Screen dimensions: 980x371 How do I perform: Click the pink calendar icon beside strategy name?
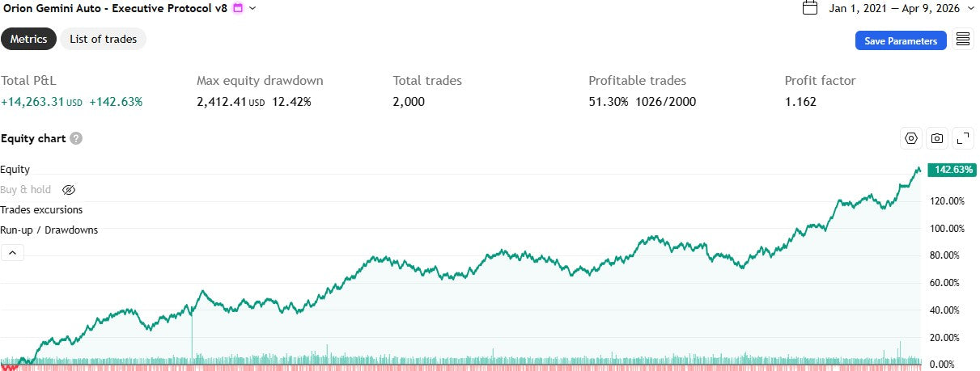point(238,8)
